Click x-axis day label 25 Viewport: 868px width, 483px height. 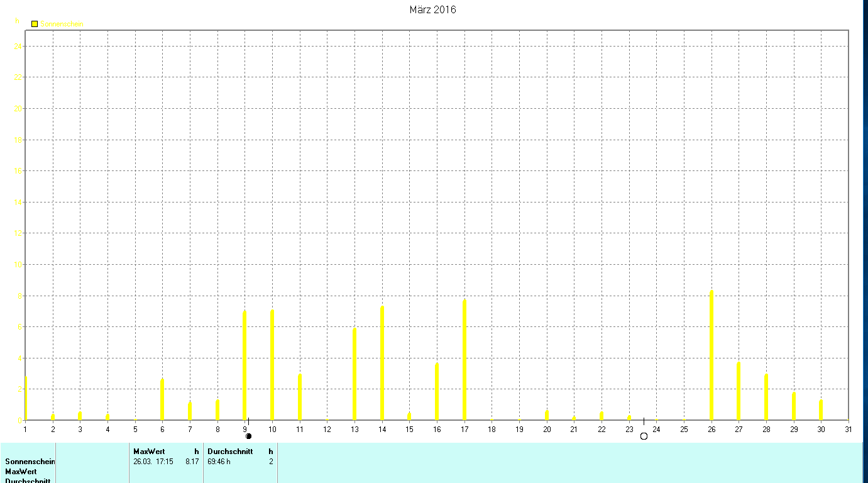[x=684, y=430]
